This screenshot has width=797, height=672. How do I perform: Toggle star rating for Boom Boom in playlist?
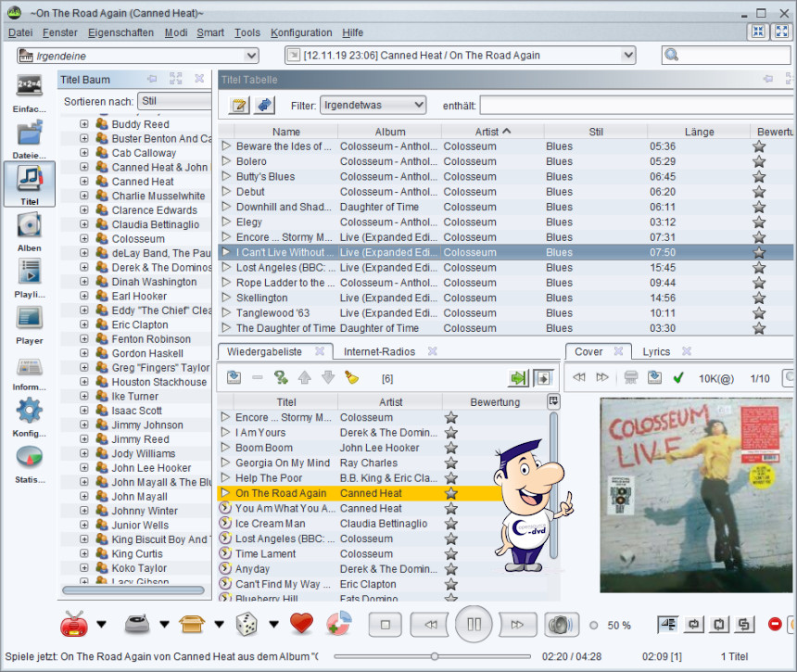point(451,448)
